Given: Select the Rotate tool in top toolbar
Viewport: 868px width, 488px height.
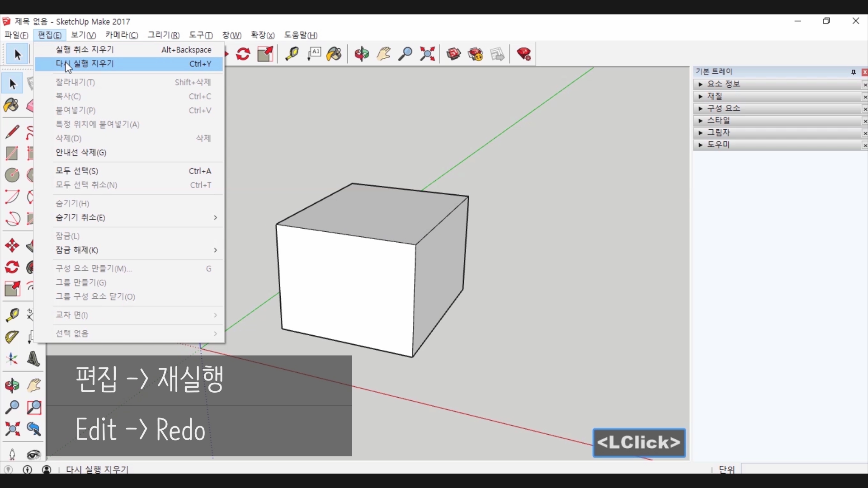Looking at the screenshot, I should [243, 54].
